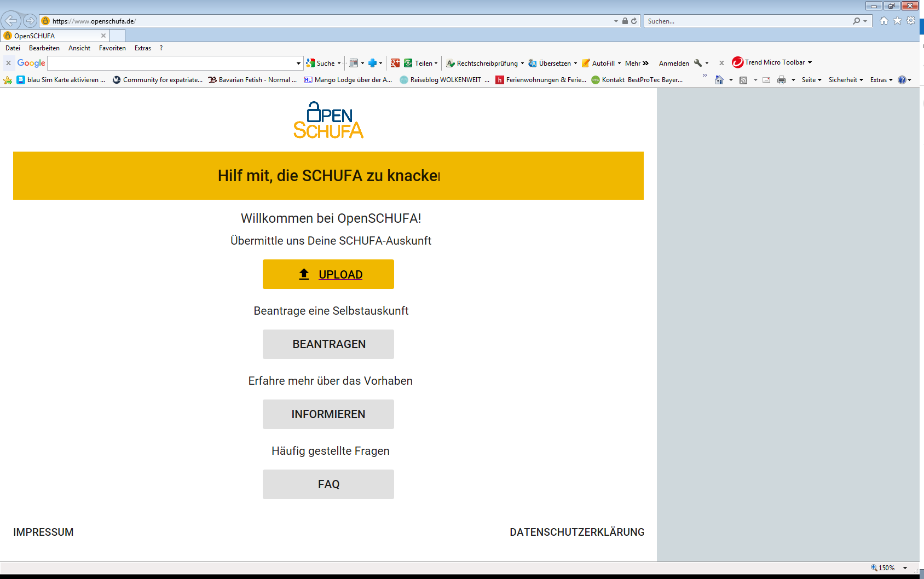The image size is (924, 579).
Task: Open the Trend Micro Toolbar dropdown
Action: (810, 62)
